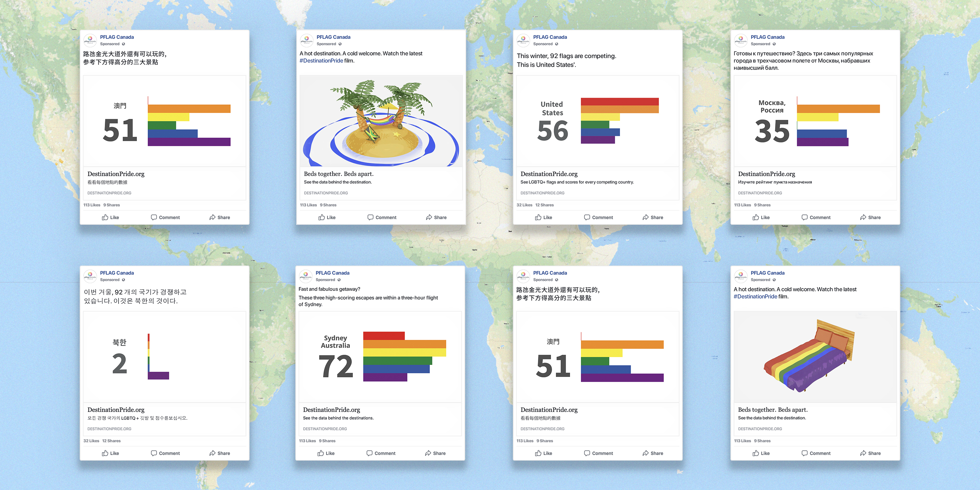Click Comment on bottom Macau 51 ad
The height and width of the screenshot is (490, 980).
click(598, 453)
